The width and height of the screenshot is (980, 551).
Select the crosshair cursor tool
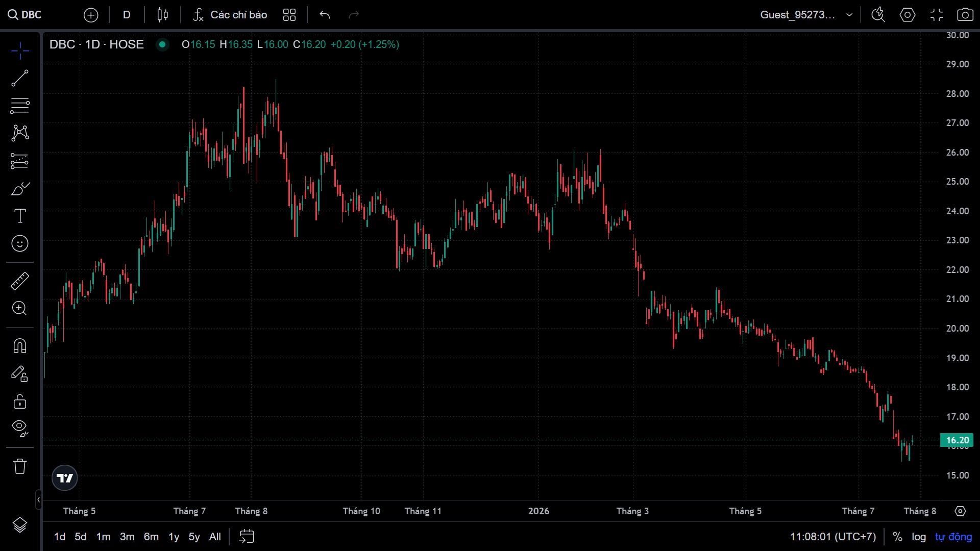coord(20,51)
